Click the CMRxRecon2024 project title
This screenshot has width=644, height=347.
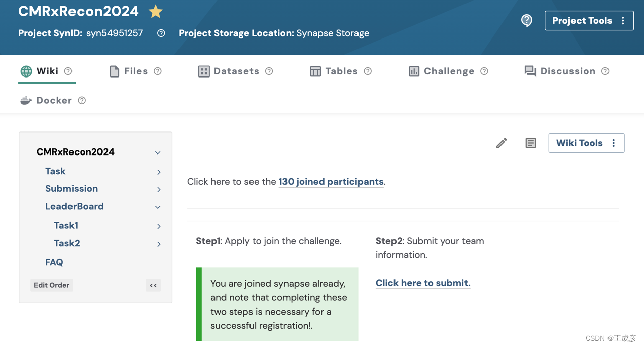79,11
